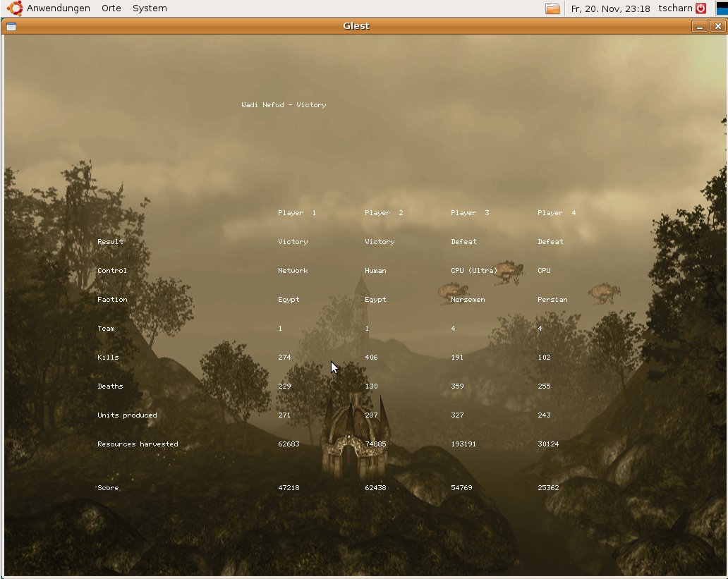Click the units produced value 287

tap(371, 415)
